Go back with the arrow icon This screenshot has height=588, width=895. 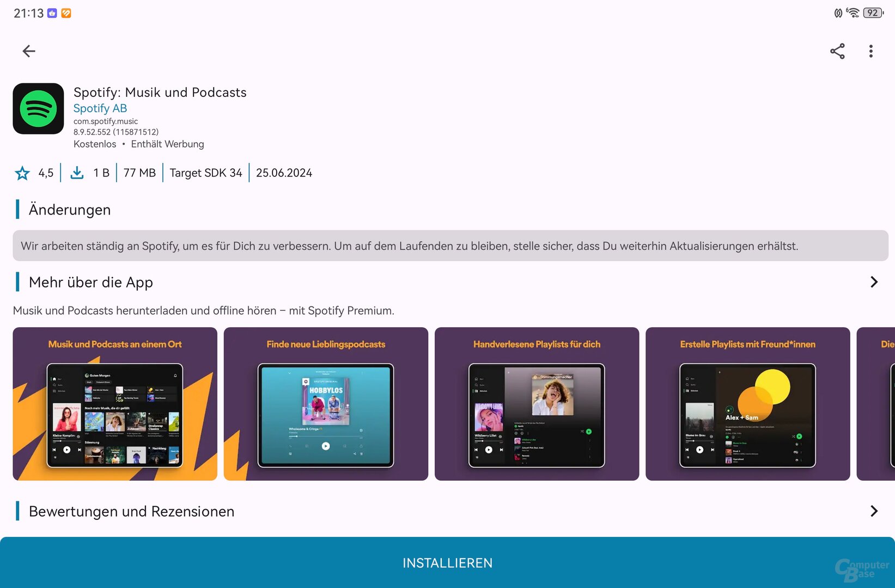(x=29, y=51)
